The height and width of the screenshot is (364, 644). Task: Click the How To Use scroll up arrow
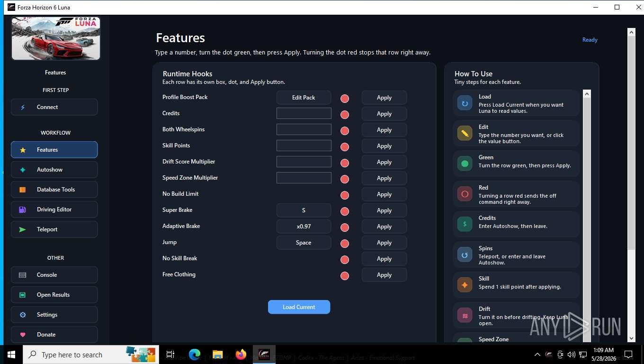pos(587,94)
